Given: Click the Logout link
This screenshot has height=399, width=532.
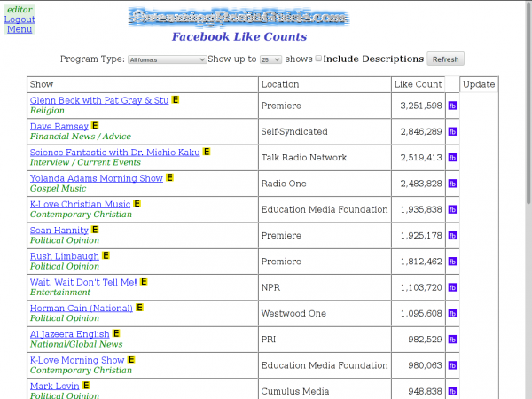Looking at the screenshot, I should point(20,20).
